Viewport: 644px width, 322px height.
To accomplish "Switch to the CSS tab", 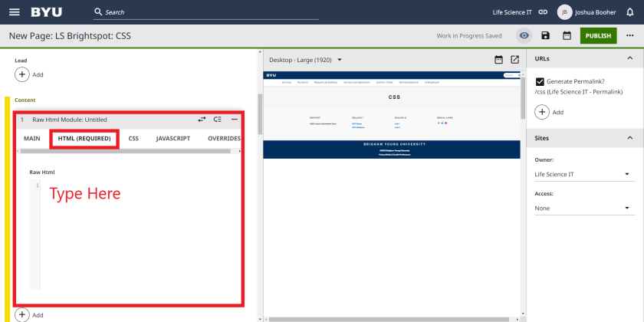I will point(133,139).
